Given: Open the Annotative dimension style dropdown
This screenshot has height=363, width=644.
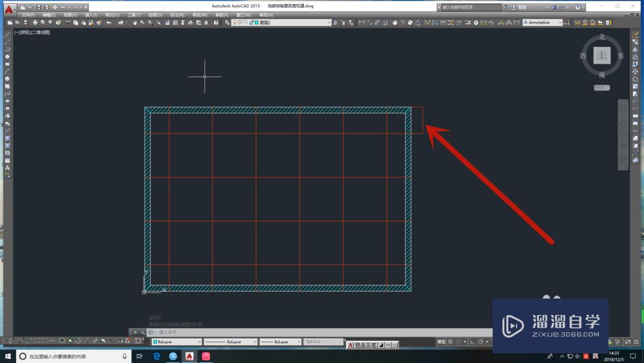Looking at the screenshot, I should tap(542, 23).
